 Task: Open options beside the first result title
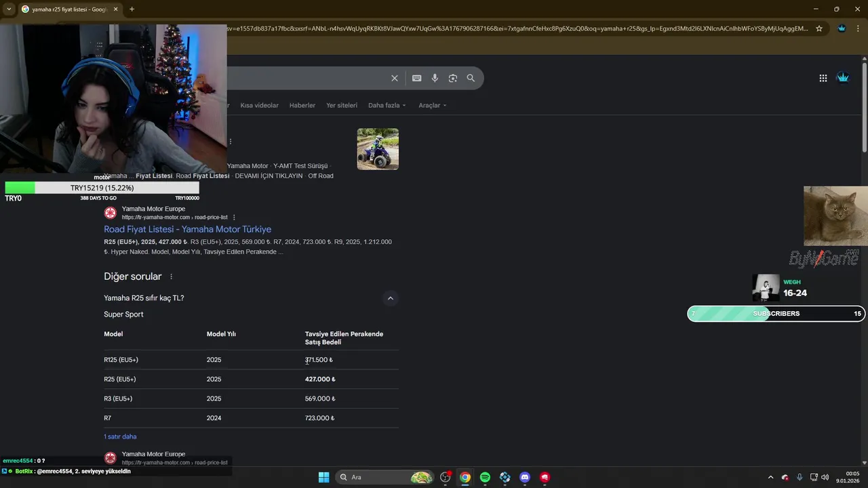[x=231, y=142]
